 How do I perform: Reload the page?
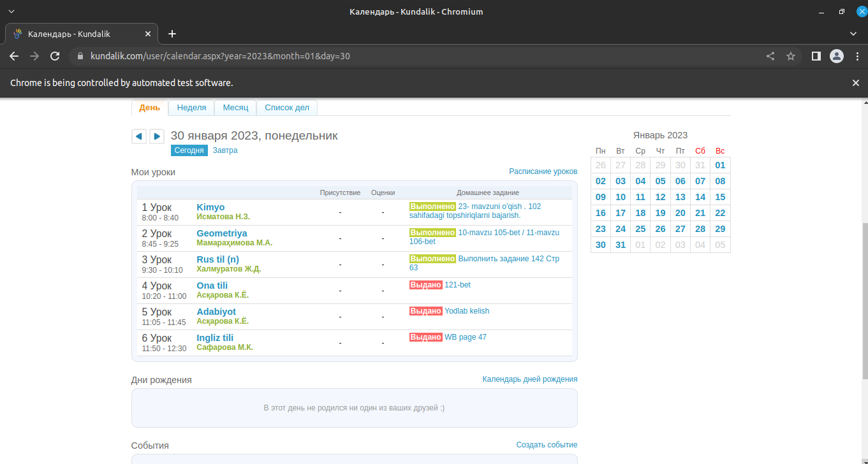click(55, 56)
